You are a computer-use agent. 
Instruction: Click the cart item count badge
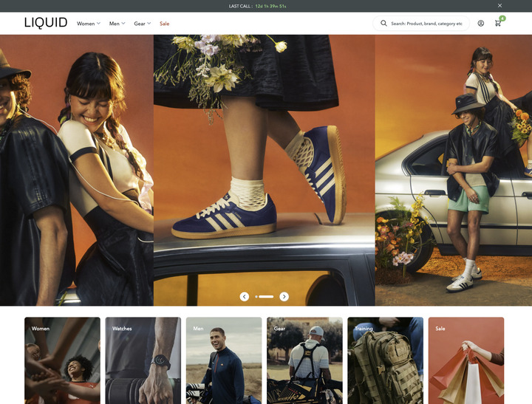[x=502, y=18]
